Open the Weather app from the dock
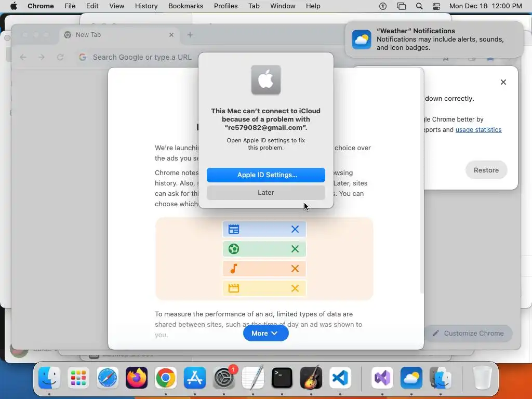Screen dimensions: 532x399 point(411,378)
